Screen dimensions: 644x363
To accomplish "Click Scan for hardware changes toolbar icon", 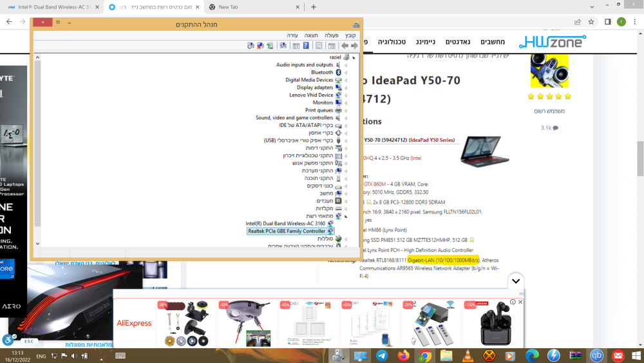I will 283,46.
